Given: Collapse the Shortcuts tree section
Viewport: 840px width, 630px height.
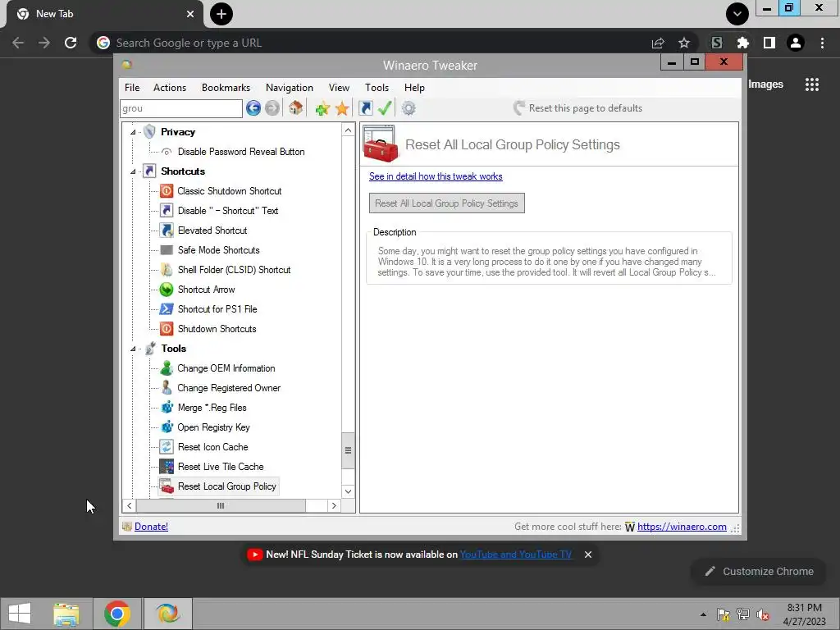Looking at the screenshot, I should pos(133,171).
